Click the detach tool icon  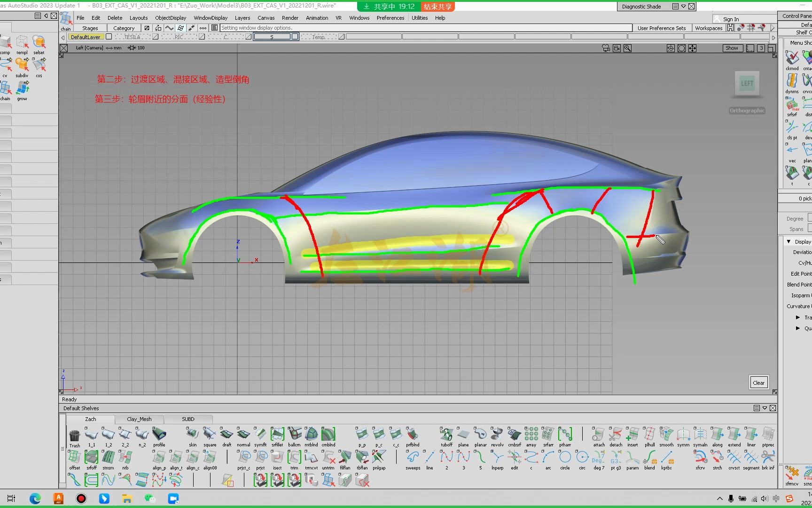[x=616, y=435]
